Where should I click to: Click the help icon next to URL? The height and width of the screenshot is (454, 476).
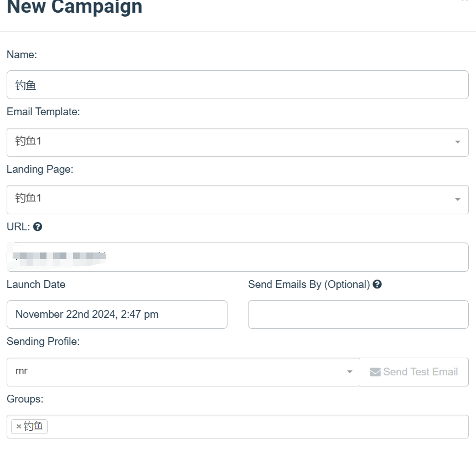tap(38, 226)
